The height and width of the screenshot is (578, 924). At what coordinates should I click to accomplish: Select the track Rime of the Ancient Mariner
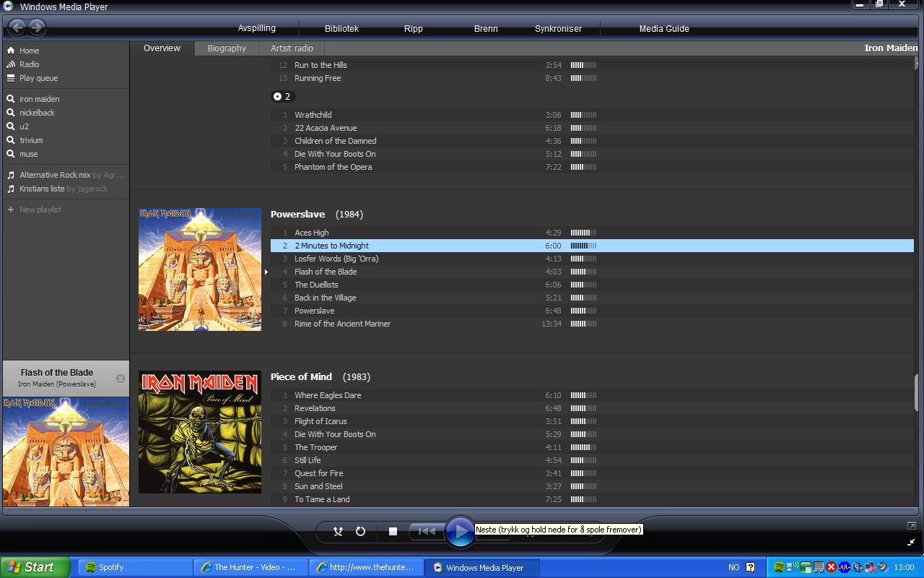point(592,324)
